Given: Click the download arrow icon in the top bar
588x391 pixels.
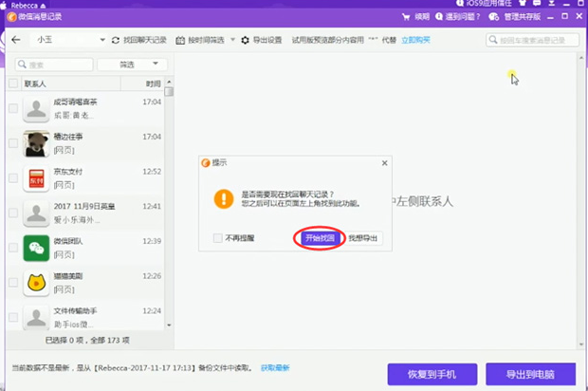Looking at the screenshot, I should pyautogui.click(x=552, y=3).
